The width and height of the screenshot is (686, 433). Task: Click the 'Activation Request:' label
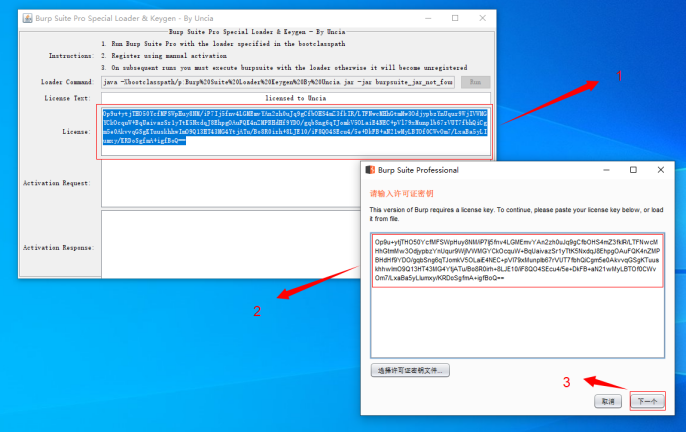[x=57, y=183]
